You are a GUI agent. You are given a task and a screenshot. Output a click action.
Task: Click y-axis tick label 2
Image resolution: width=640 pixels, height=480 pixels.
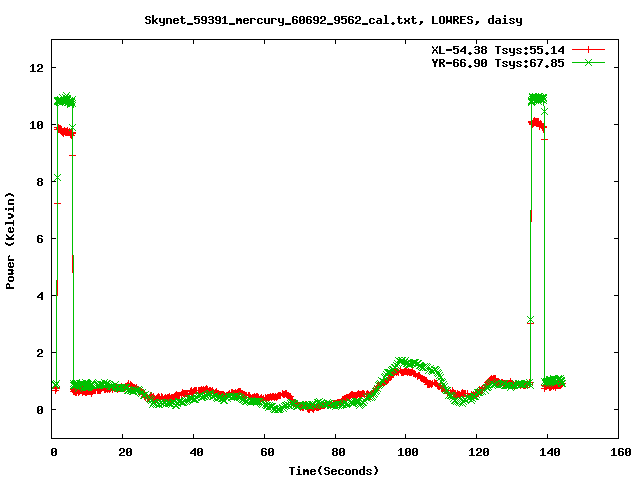40,353
